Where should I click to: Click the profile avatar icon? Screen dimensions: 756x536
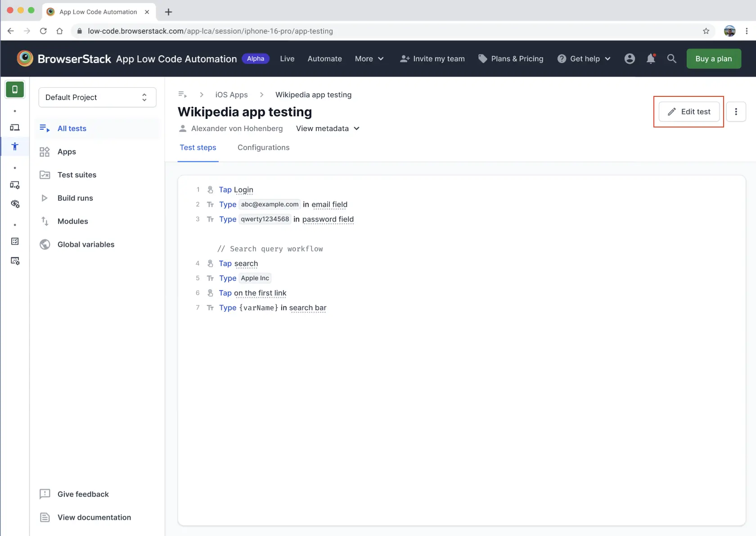(x=629, y=59)
